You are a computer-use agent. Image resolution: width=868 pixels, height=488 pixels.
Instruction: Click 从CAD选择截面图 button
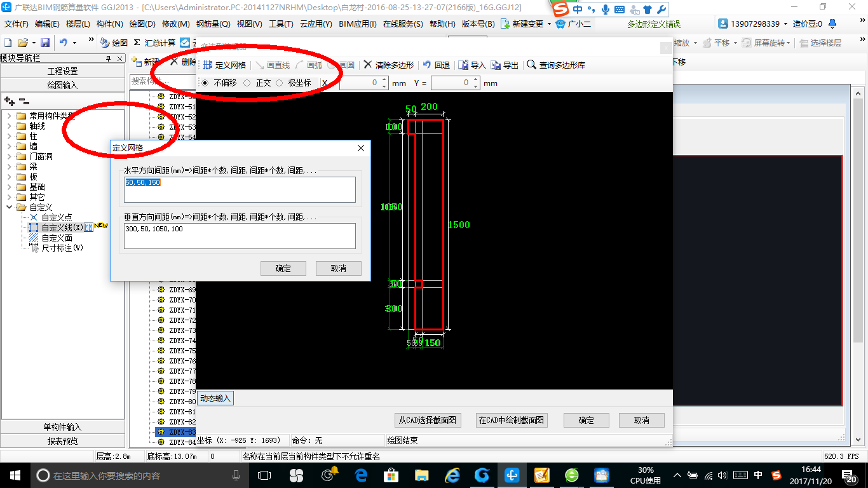[x=428, y=420]
